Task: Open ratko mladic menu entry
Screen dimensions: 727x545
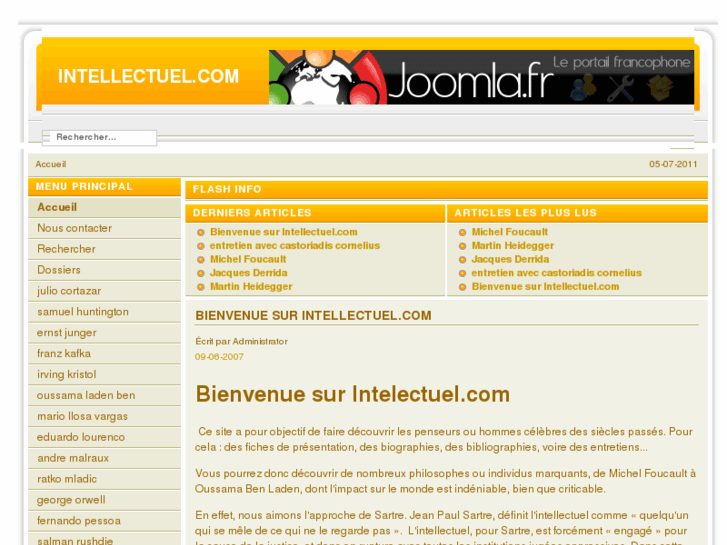Action: pos(104,479)
